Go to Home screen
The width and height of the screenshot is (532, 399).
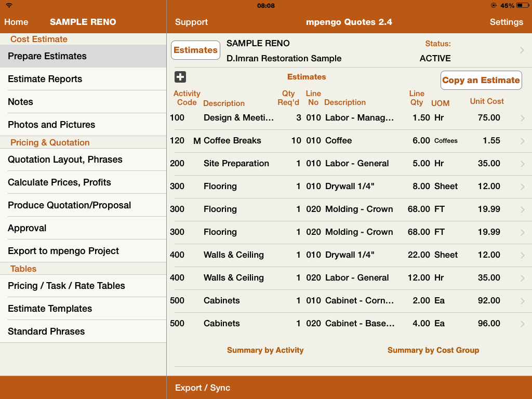[x=16, y=22]
